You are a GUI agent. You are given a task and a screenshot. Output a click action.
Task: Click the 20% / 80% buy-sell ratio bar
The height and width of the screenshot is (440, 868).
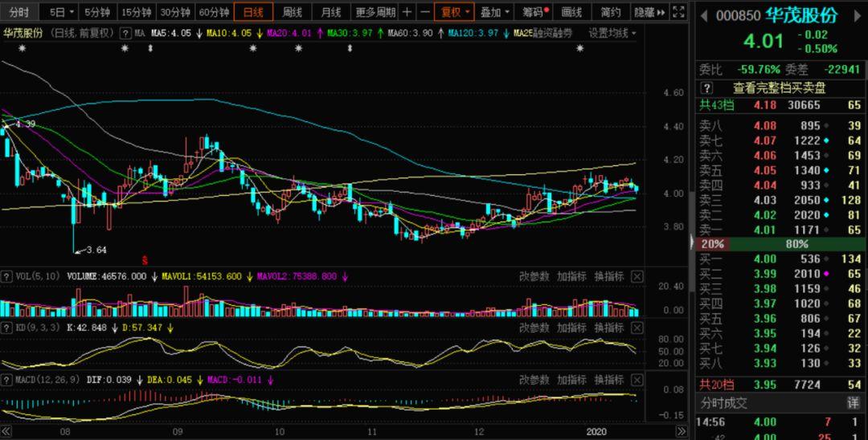[x=780, y=244]
